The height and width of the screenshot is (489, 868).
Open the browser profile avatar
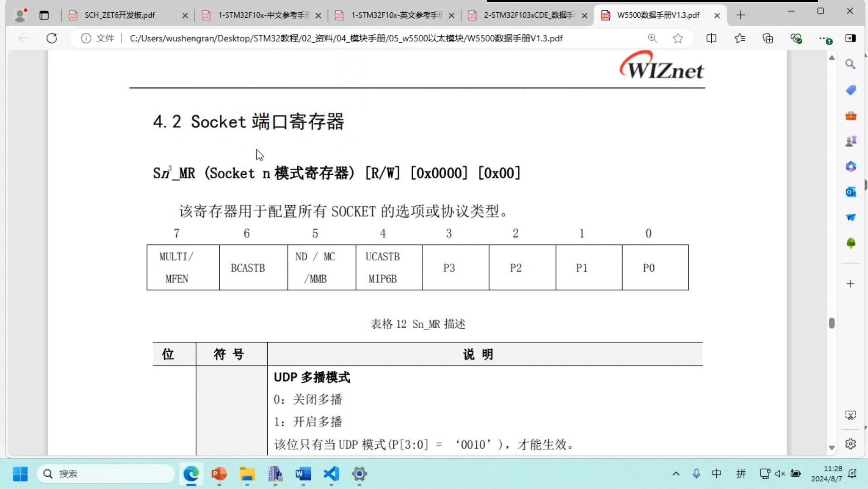point(20,15)
